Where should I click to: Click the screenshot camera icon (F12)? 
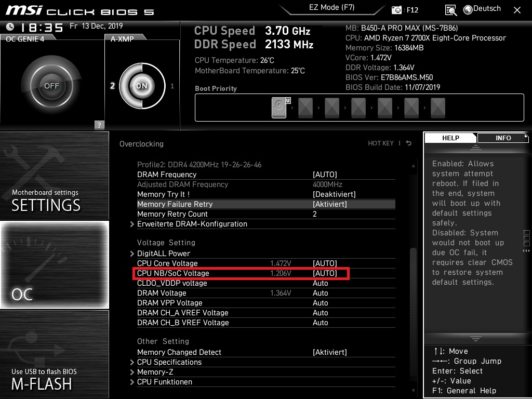(396, 10)
